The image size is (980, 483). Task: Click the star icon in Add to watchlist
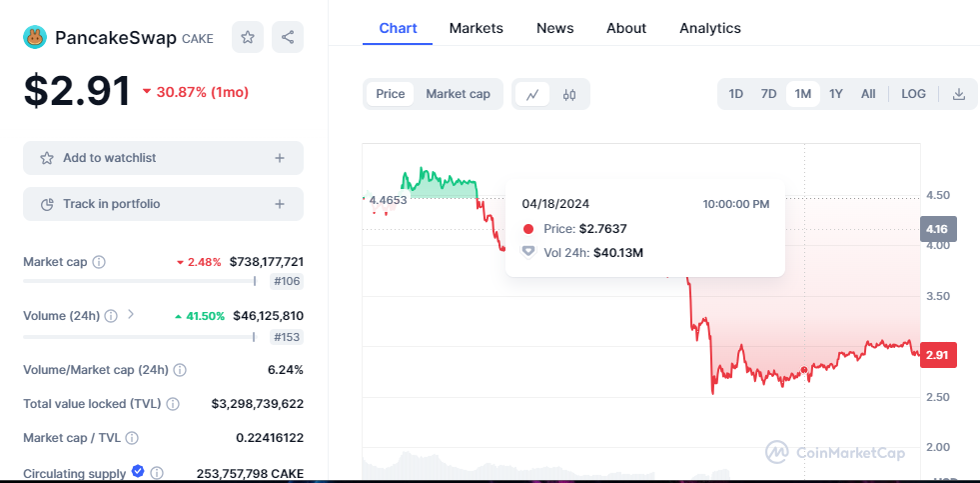tap(47, 158)
